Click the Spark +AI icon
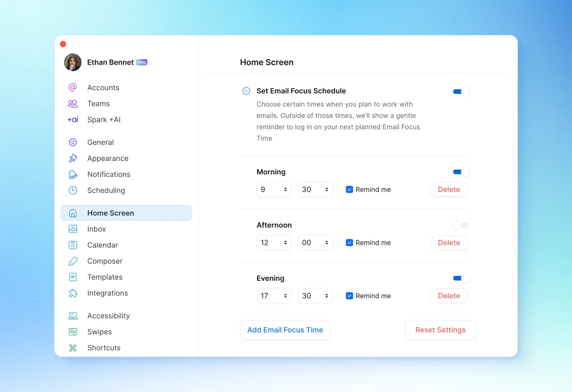The width and height of the screenshot is (572, 392). pos(73,119)
